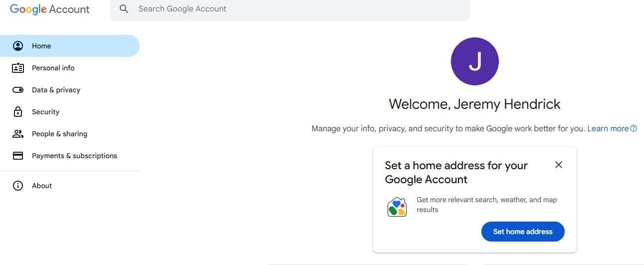Viewport: 644px width, 265px height.
Task: Click the Data & privacy toggle icon
Action: coord(18,90)
